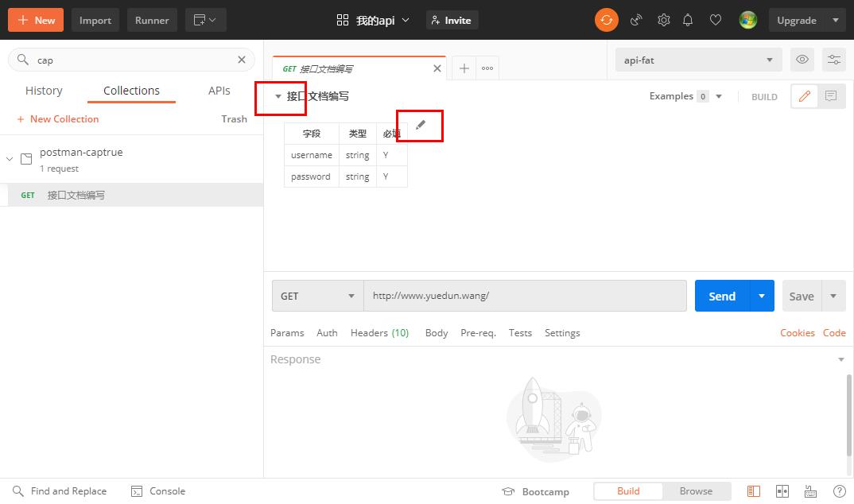Clear the cap search filter text
The image size is (854, 504).
pyautogui.click(x=242, y=60)
